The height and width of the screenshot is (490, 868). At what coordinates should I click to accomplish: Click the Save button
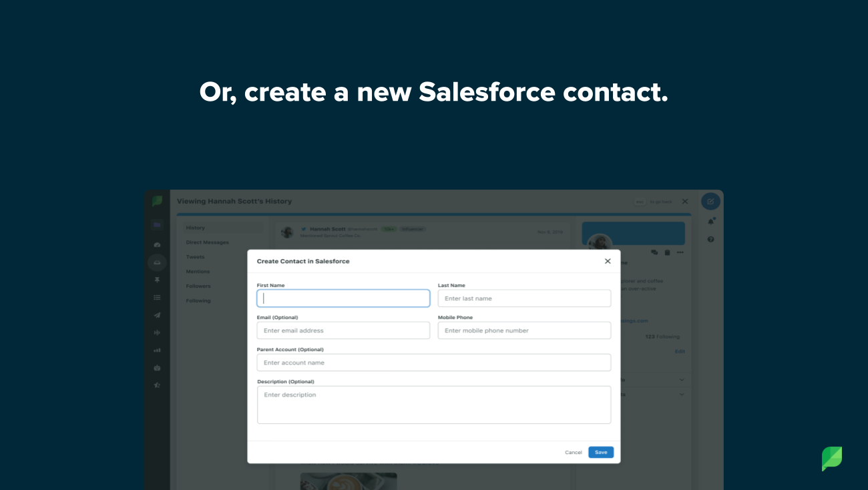600,452
